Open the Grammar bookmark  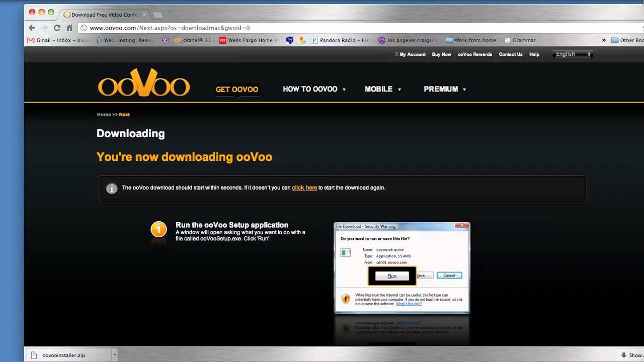(x=520, y=40)
